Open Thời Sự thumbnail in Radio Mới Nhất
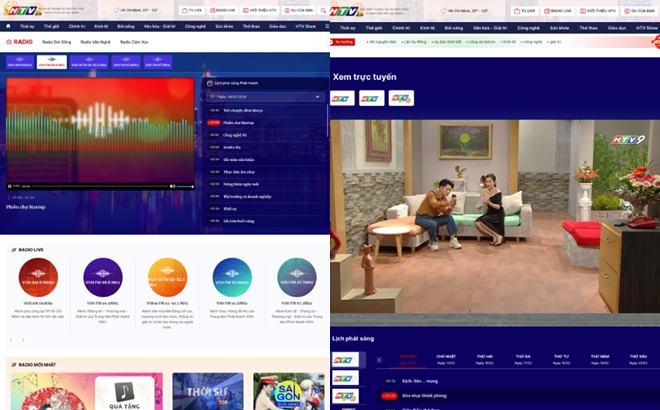Screen dimensions: 660x410 [208, 391]
